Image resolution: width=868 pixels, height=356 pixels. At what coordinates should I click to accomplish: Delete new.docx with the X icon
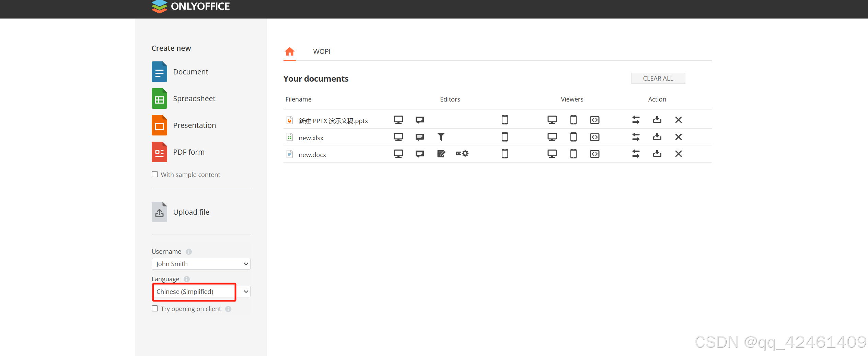678,154
